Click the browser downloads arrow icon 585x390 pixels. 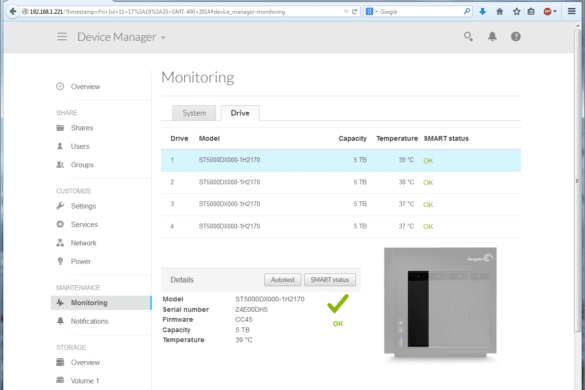pyautogui.click(x=482, y=12)
